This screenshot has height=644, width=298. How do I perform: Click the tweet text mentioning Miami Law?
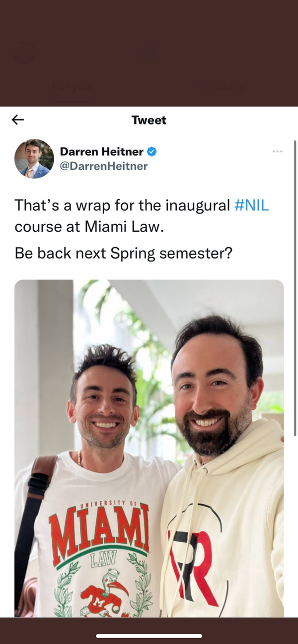point(142,216)
